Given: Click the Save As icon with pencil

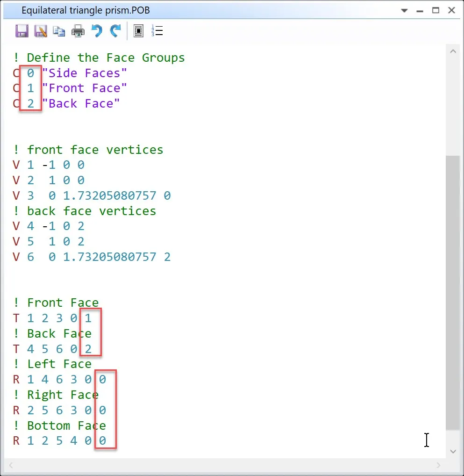Looking at the screenshot, I should 41,31.
